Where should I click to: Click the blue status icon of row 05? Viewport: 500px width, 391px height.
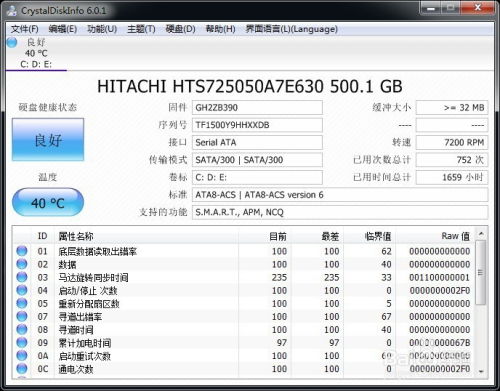tap(22, 303)
